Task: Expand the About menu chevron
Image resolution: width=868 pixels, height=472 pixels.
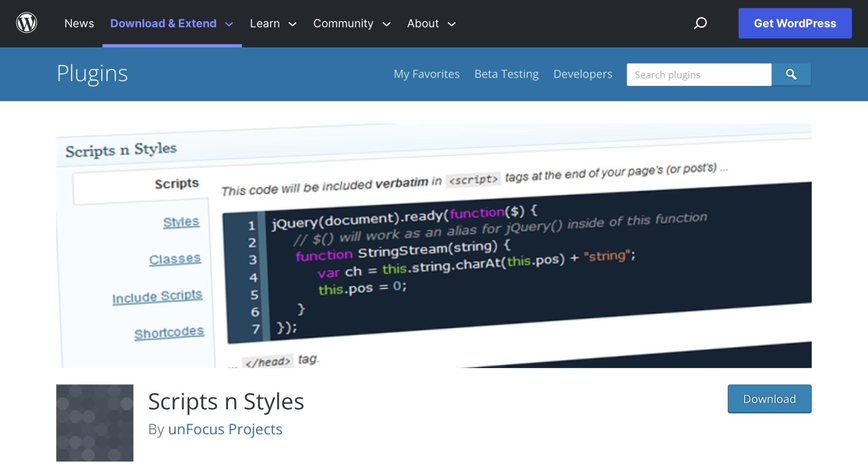Action: pos(452,24)
